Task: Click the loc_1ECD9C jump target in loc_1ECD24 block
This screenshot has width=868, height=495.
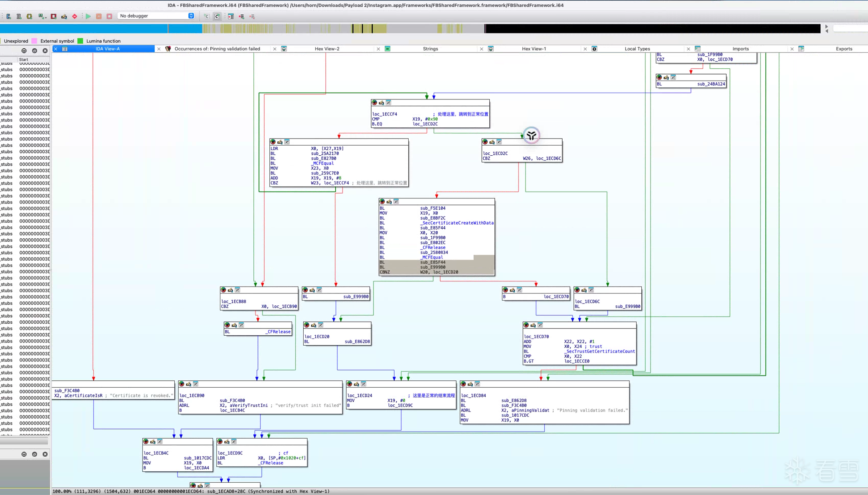Action: 400,405
